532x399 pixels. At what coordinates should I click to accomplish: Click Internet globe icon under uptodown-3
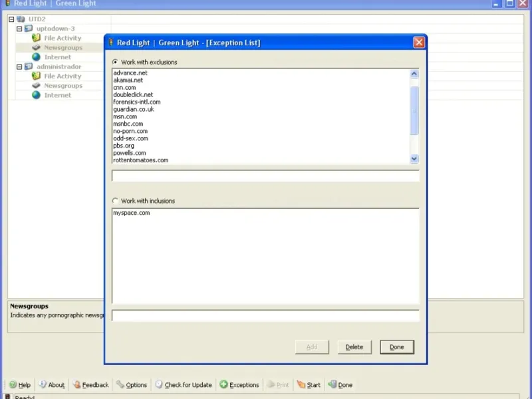coord(36,57)
